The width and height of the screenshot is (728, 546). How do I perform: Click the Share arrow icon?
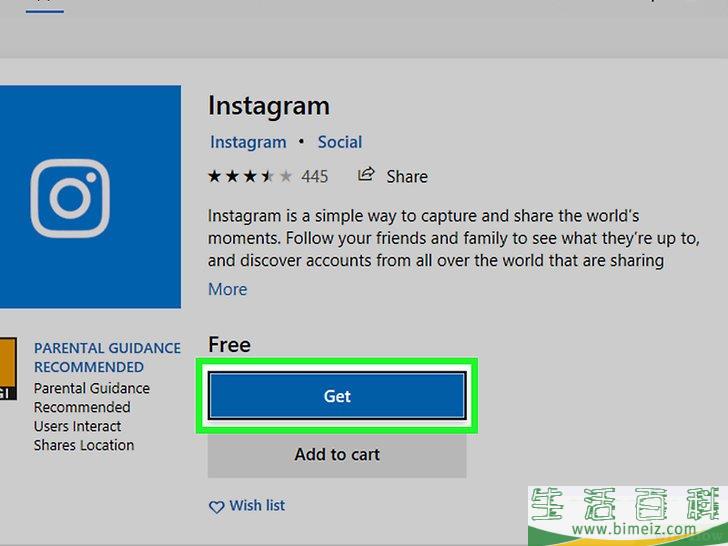tap(366, 175)
